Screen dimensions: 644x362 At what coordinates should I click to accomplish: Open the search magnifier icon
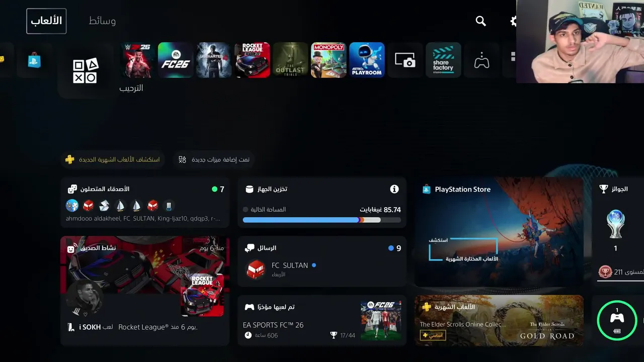(481, 21)
